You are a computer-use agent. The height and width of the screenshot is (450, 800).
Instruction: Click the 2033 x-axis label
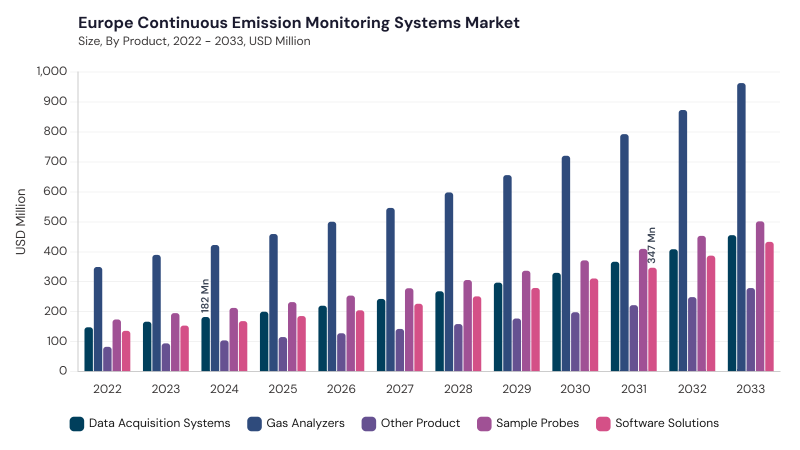[751, 389]
